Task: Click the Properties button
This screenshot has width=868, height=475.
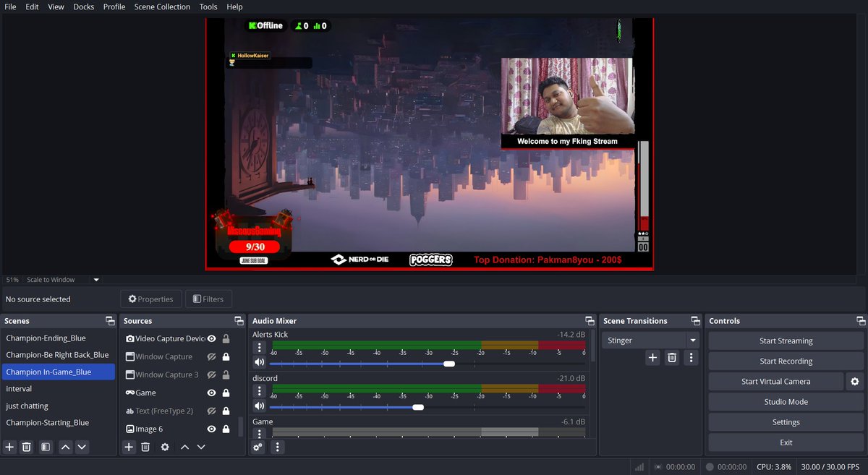Action: pos(151,299)
